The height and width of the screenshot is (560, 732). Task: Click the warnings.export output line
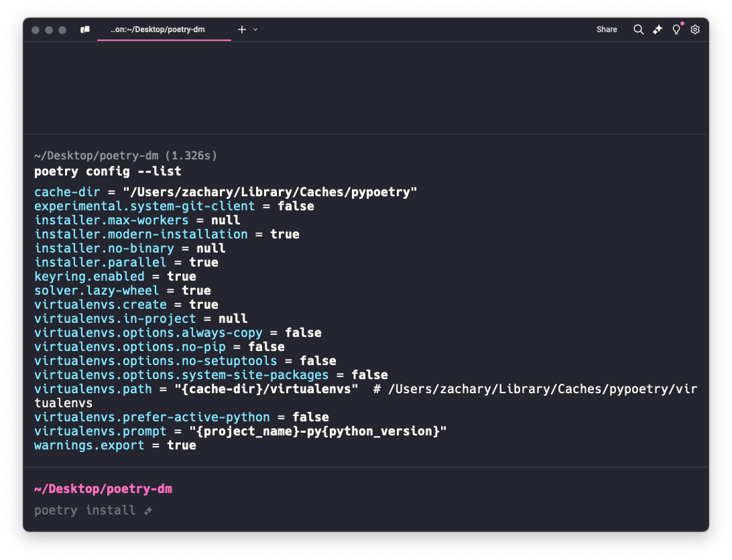coord(115,445)
